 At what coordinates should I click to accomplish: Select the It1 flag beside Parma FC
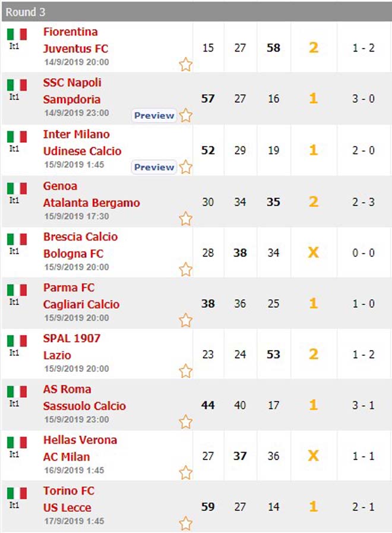pos(17,291)
